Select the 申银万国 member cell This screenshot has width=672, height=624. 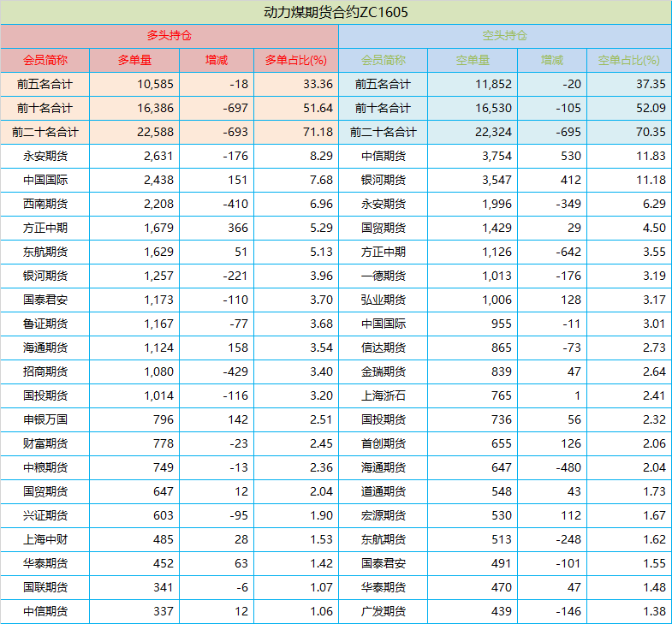click(x=45, y=420)
